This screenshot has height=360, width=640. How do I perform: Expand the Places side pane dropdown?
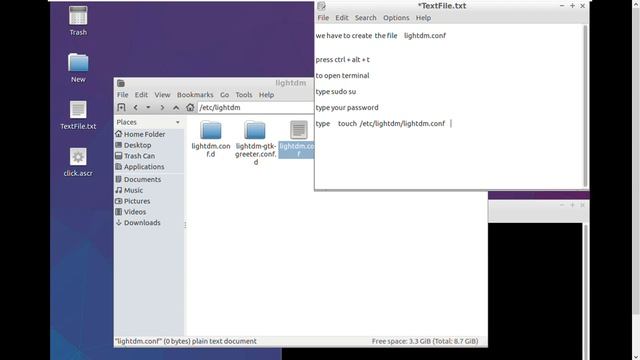tap(178, 122)
